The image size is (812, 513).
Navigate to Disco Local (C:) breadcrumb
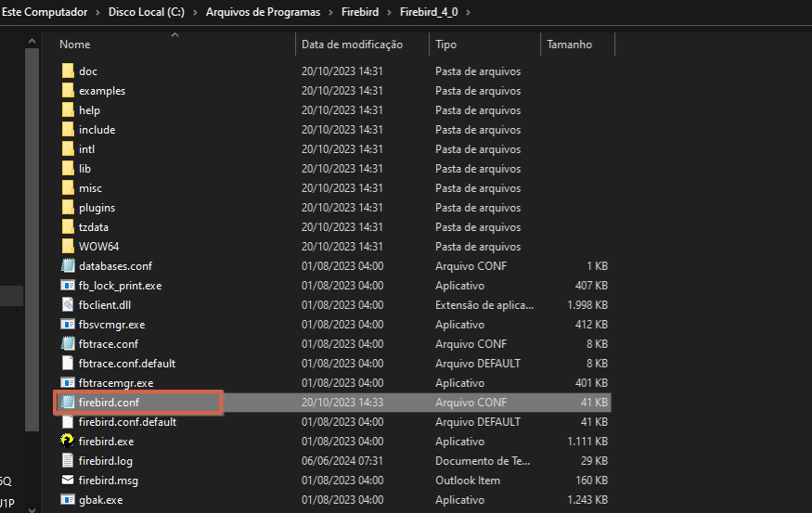tap(147, 12)
